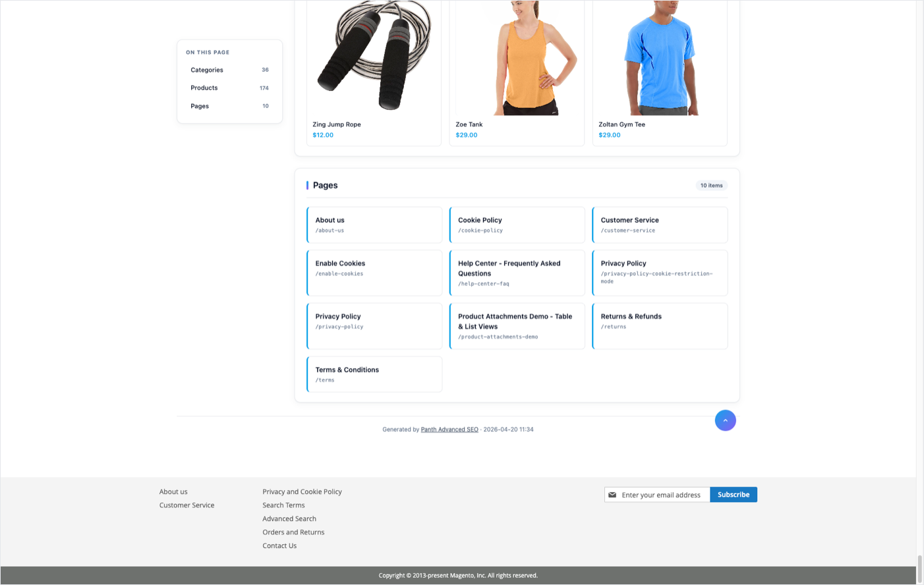This screenshot has width=924, height=585.
Task: Select Products in the On This Page panel
Action: point(204,88)
